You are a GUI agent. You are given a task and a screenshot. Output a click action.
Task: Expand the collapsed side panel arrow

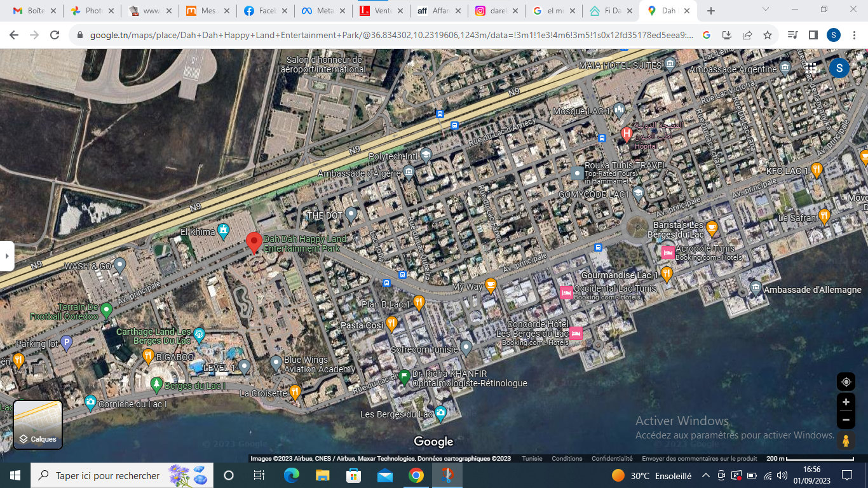[6, 256]
